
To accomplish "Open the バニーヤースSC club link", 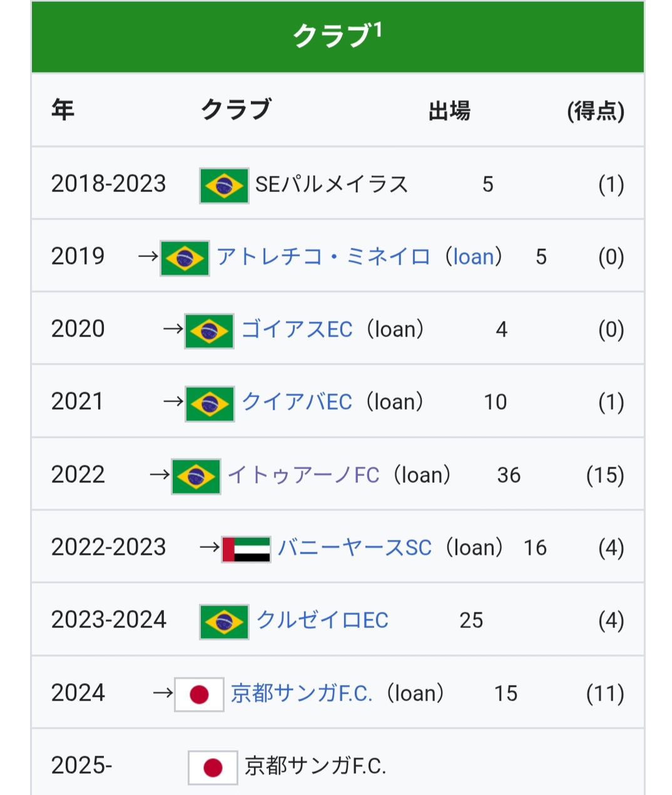I will click(x=355, y=548).
